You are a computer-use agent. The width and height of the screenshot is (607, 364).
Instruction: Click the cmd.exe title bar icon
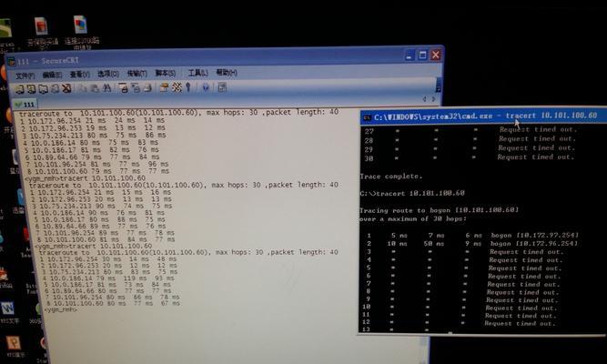click(366, 116)
